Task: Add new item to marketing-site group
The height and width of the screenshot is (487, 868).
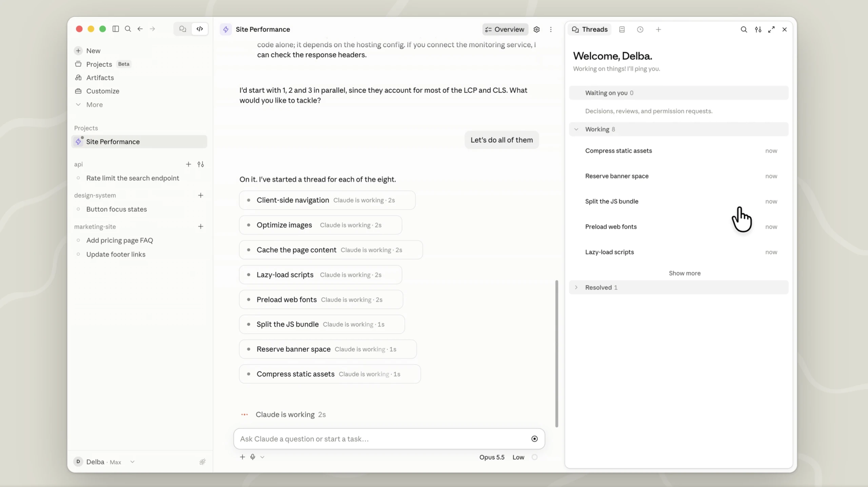Action: click(201, 227)
